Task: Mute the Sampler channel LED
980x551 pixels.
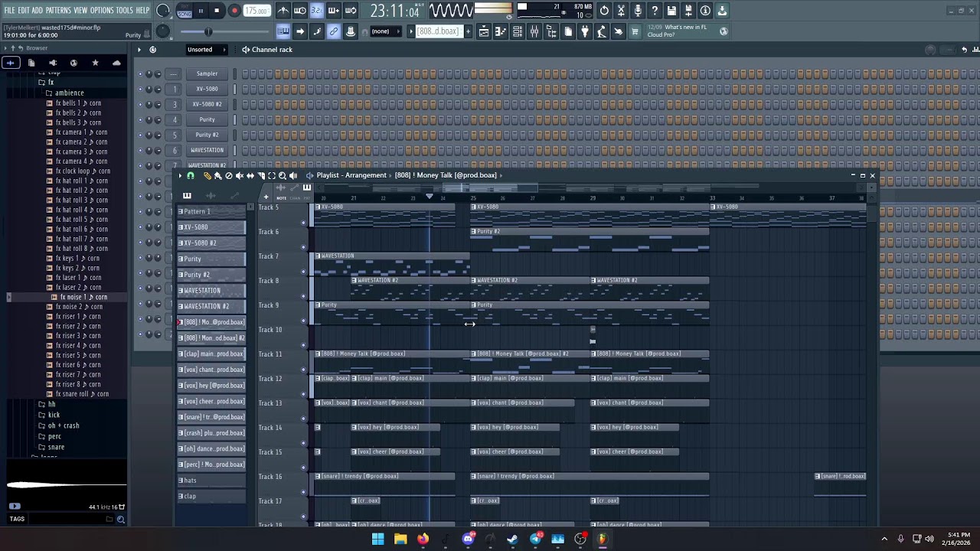Action: (140, 74)
